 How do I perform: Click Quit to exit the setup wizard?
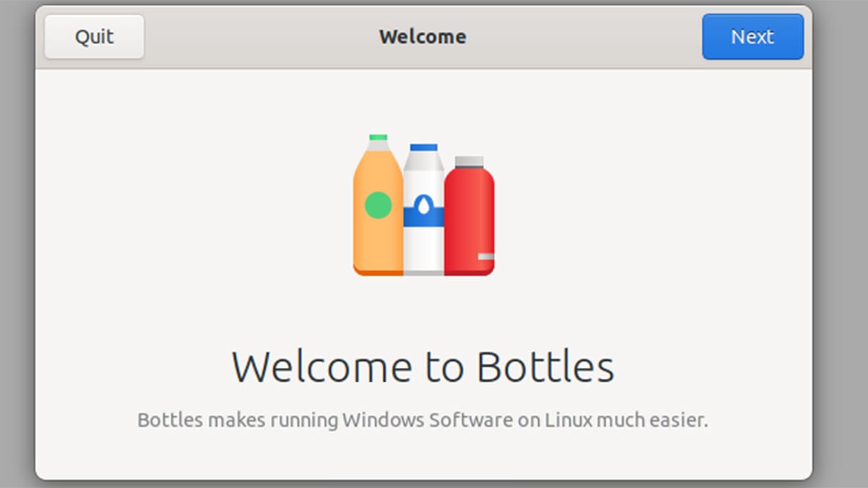[93, 36]
